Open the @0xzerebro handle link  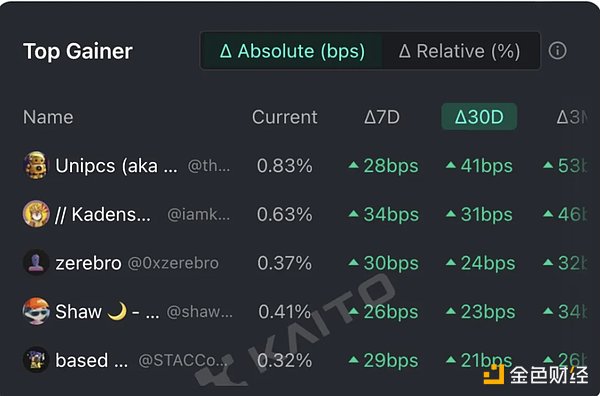(173, 263)
